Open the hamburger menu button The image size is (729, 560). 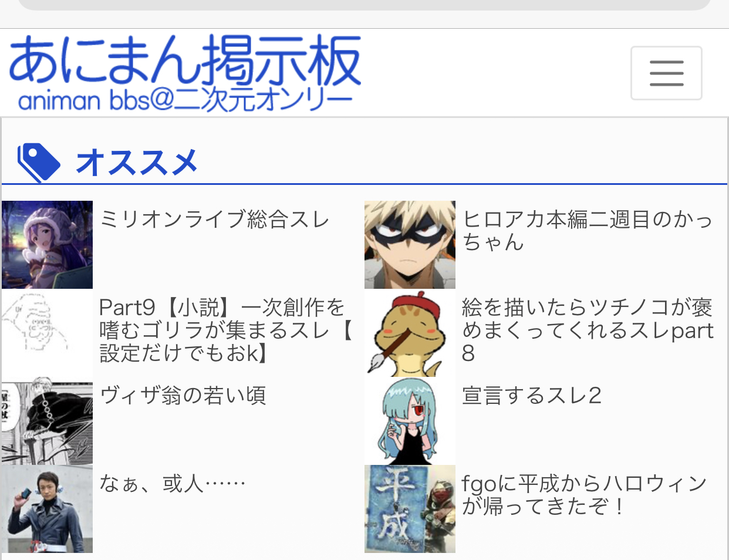click(666, 73)
